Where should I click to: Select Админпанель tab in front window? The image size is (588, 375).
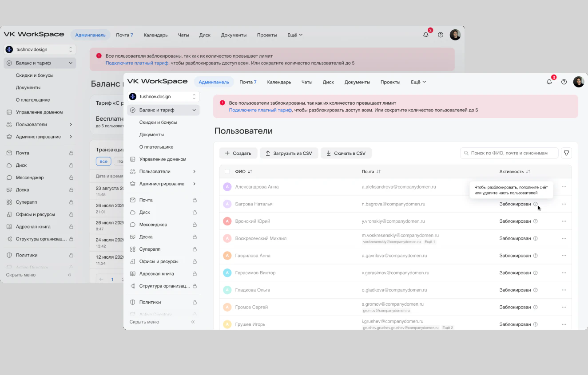pyautogui.click(x=214, y=82)
